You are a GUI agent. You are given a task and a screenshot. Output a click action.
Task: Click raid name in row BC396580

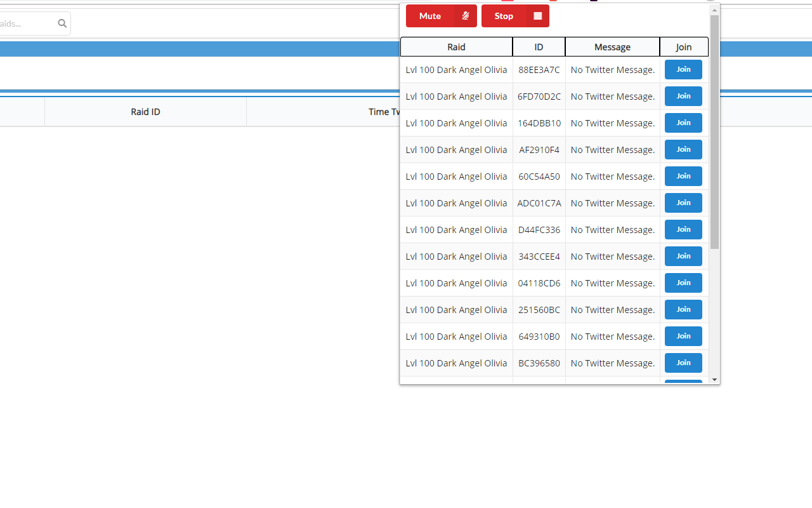tap(456, 363)
